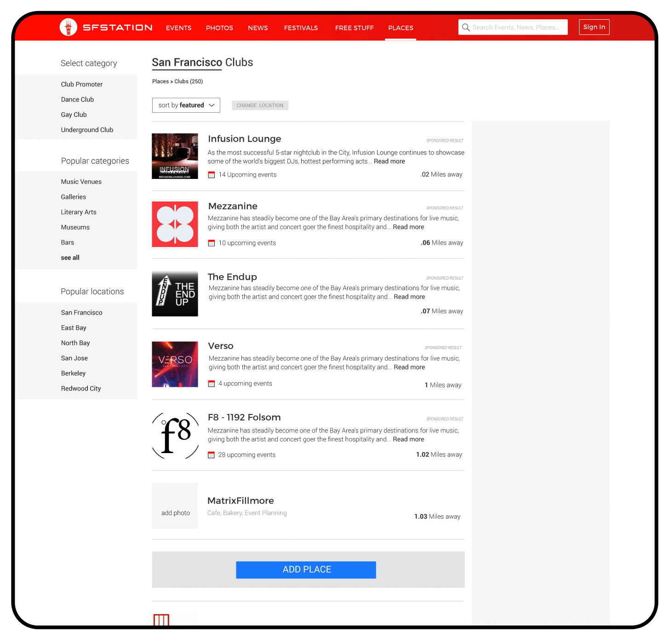Select the Underground Club category
Image resolution: width=670 pixels, height=644 pixels.
click(87, 130)
